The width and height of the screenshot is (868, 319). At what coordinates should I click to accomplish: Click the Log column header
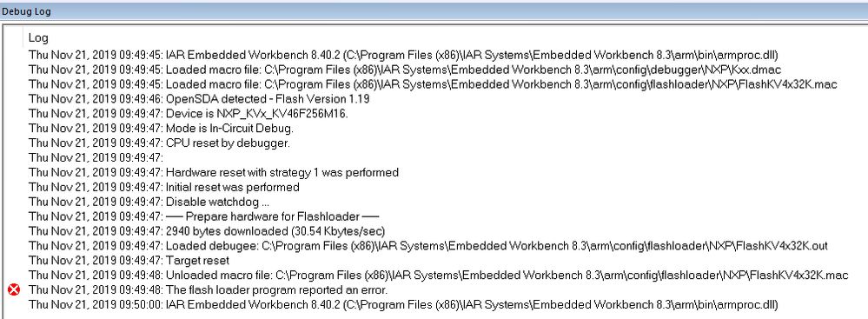click(39, 37)
